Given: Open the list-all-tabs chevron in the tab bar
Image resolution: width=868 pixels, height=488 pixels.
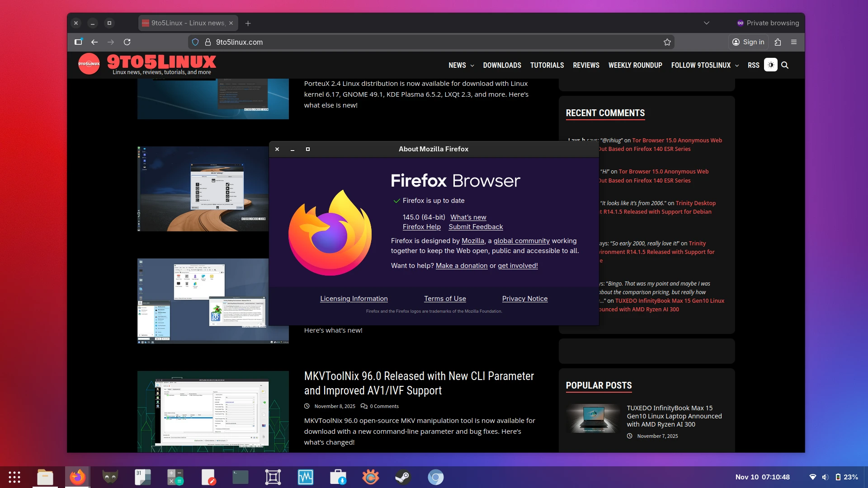Looking at the screenshot, I should [707, 23].
